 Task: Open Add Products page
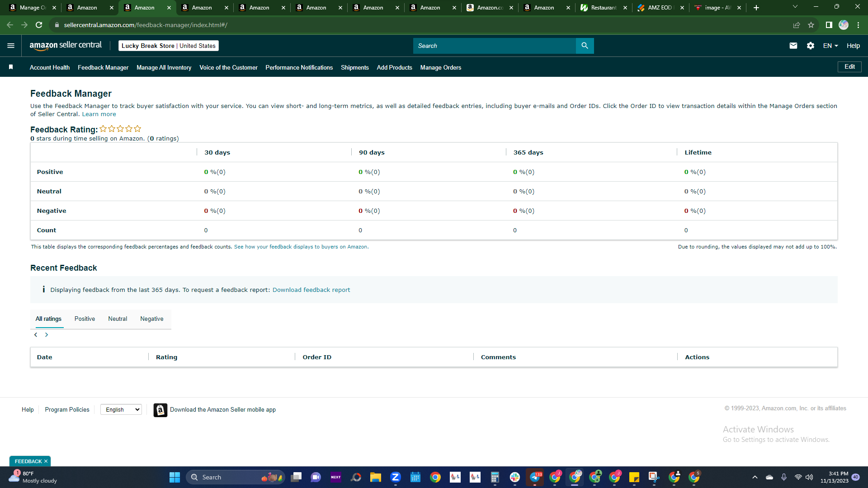point(395,67)
